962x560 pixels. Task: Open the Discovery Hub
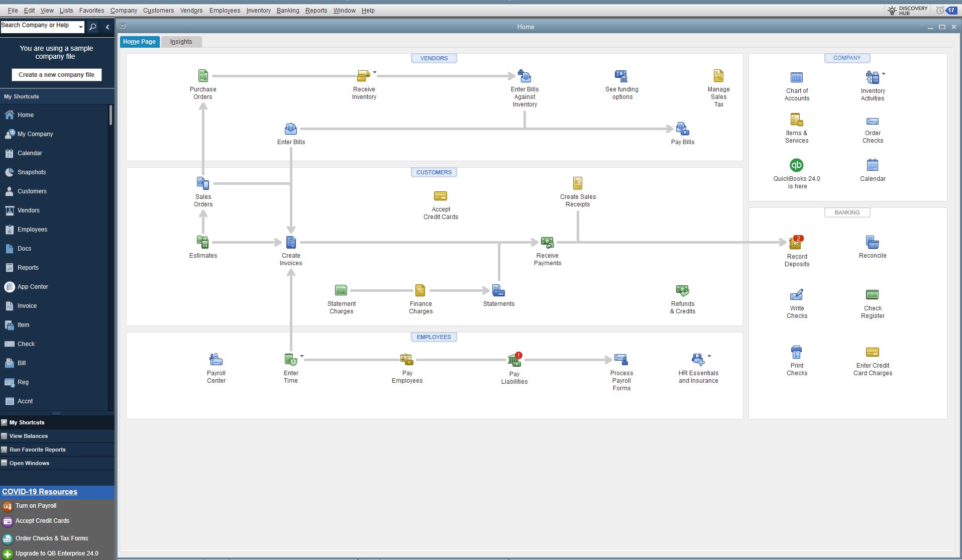coord(907,10)
